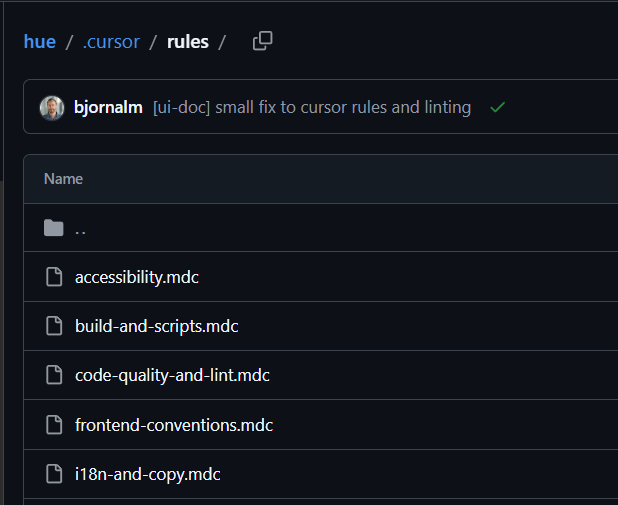Click the copy path icon beside rules

pyautogui.click(x=262, y=41)
